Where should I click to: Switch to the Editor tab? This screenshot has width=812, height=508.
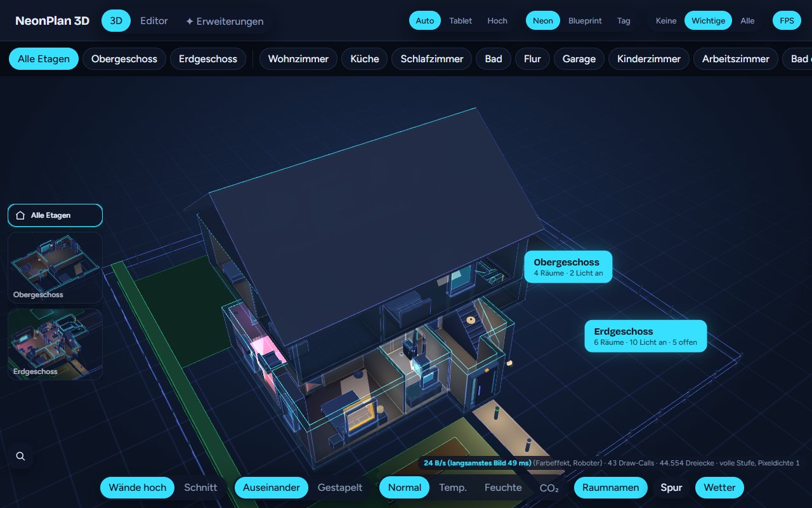point(154,21)
